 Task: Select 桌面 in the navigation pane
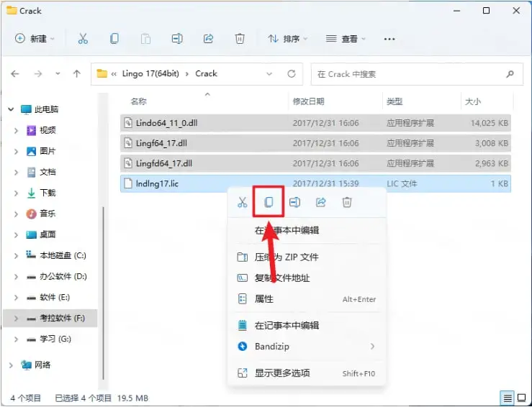coord(48,234)
